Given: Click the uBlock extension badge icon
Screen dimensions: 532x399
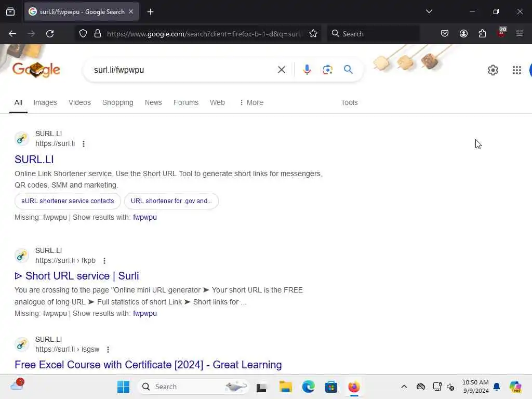Looking at the screenshot, I should (x=501, y=33).
